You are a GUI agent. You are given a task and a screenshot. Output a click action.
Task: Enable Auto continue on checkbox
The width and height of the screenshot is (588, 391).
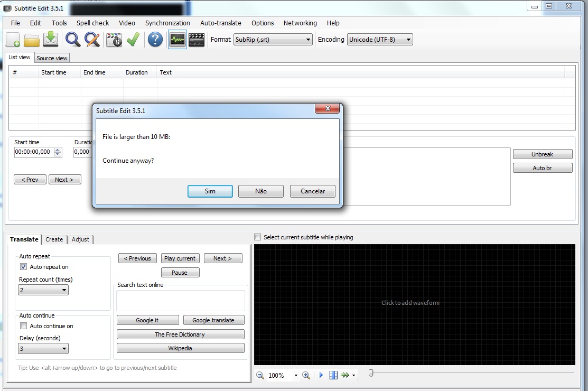coord(23,326)
